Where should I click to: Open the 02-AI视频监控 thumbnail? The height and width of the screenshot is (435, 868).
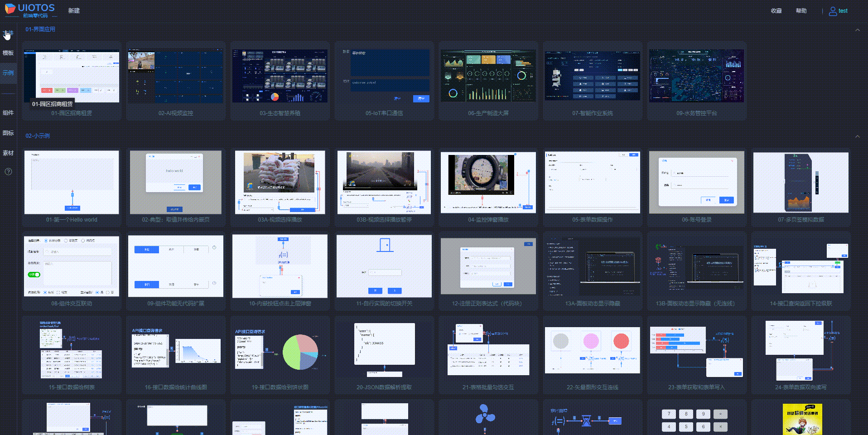click(176, 76)
